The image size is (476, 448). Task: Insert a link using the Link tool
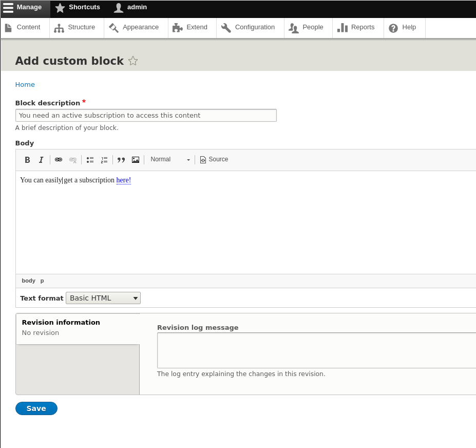point(59,160)
